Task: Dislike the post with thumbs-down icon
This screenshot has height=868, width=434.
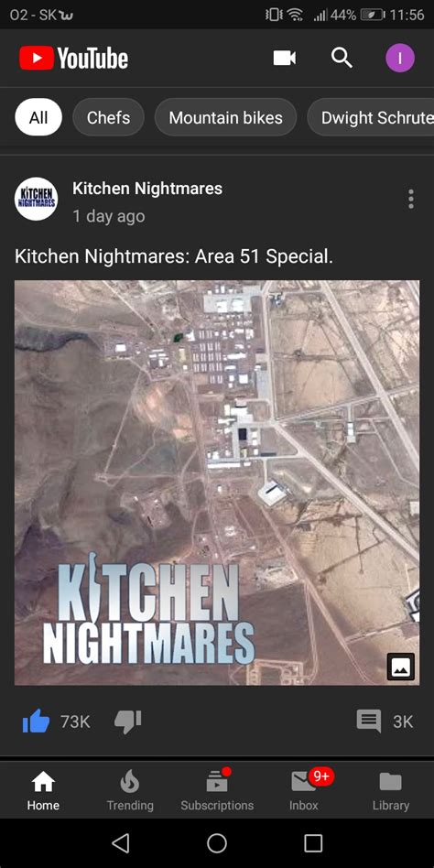Action: (x=128, y=722)
